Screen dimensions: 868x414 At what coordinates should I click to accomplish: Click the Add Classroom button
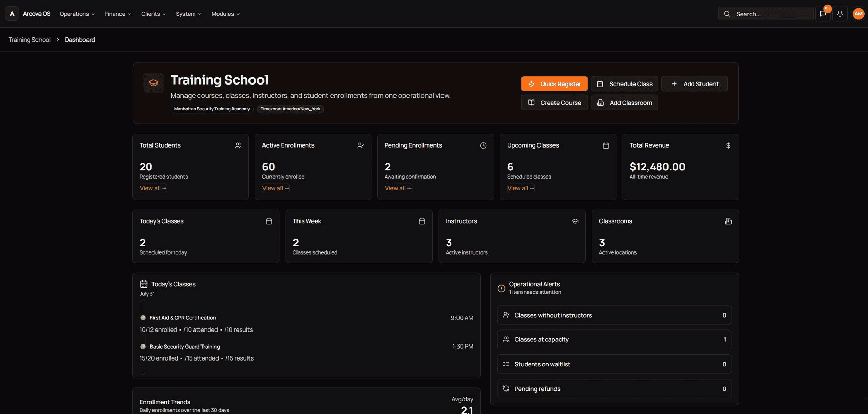click(x=624, y=103)
